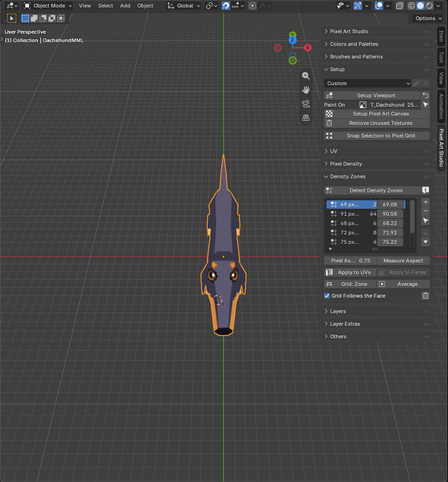Expand the UV panel
The image size is (448, 482).
pyautogui.click(x=377, y=151)
